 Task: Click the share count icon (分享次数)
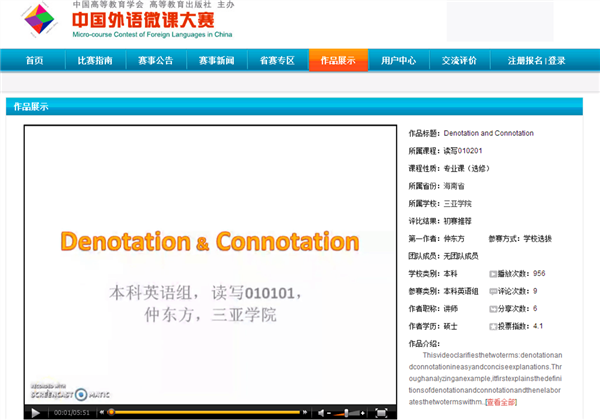(493, 309)
